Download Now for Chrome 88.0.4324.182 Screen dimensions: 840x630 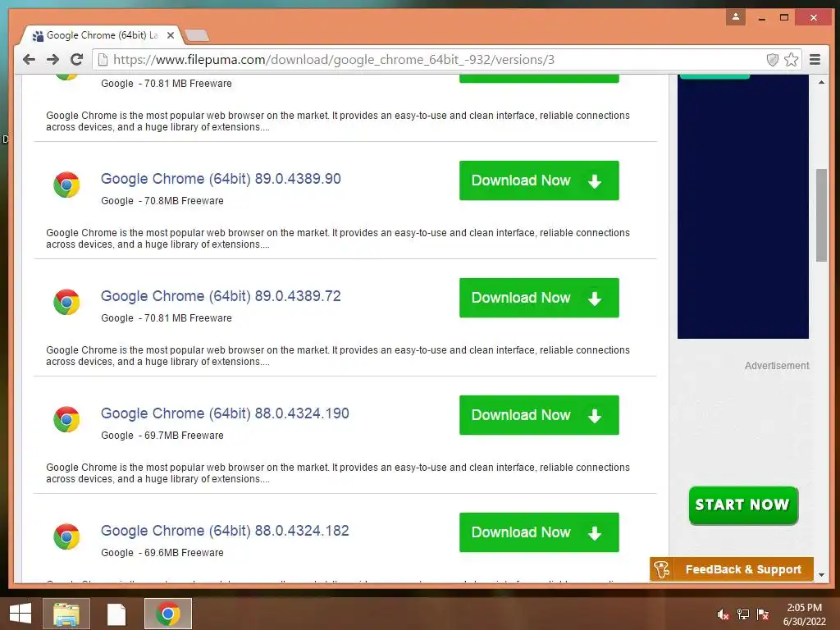pyautogui.click(x=539, y=532)
